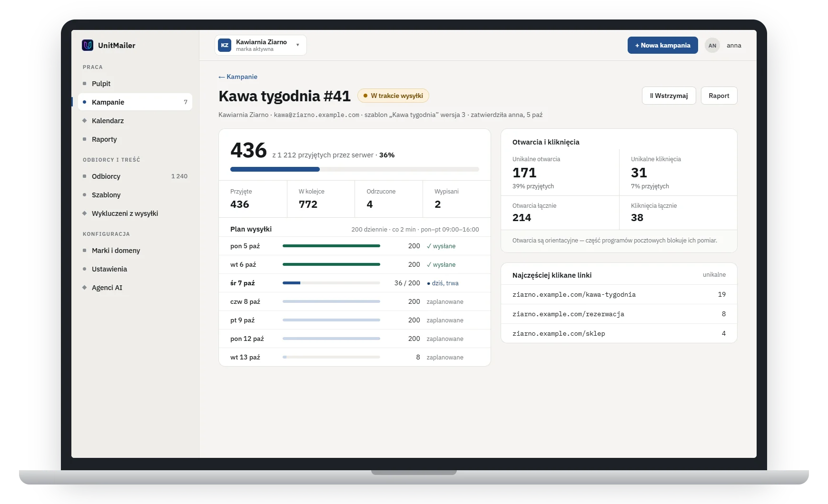Open the AN user avatar
The image size is (828, 504).
(x=712, y=46)
